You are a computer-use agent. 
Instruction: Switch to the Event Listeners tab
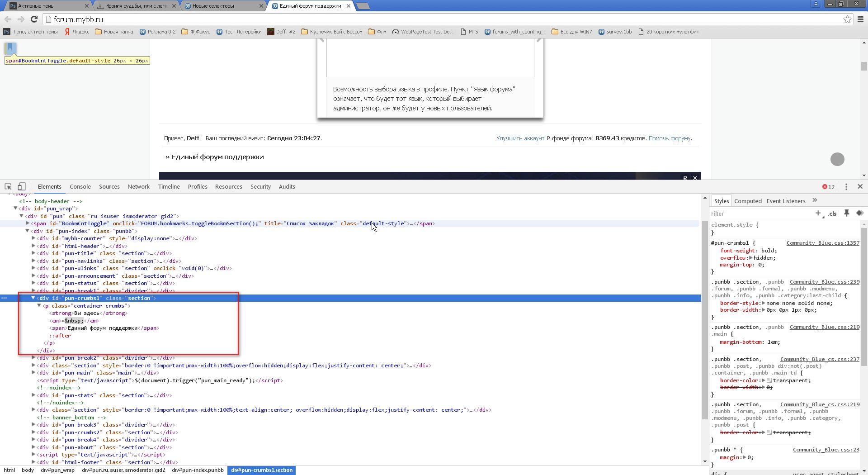pos(786,201)
